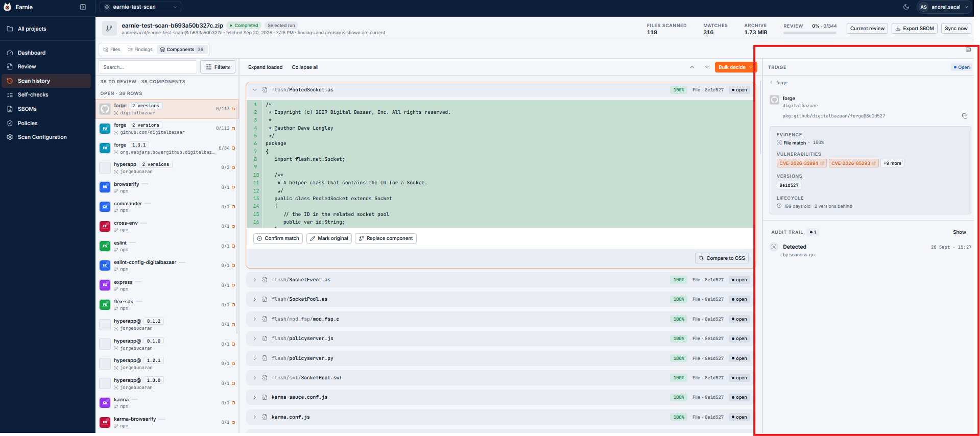
Task: Open the Filters button
Action: pyautogui.click(x=218, y=67)
